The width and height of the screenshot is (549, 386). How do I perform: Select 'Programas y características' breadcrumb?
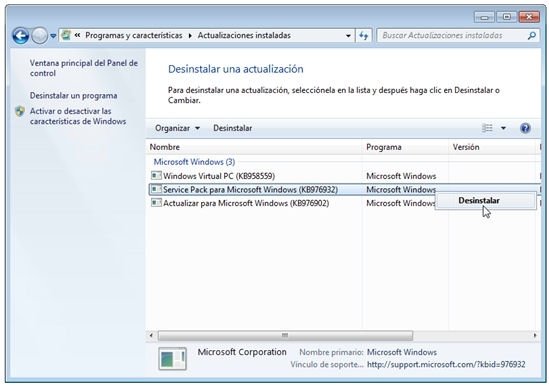click(x=134, y=35)
